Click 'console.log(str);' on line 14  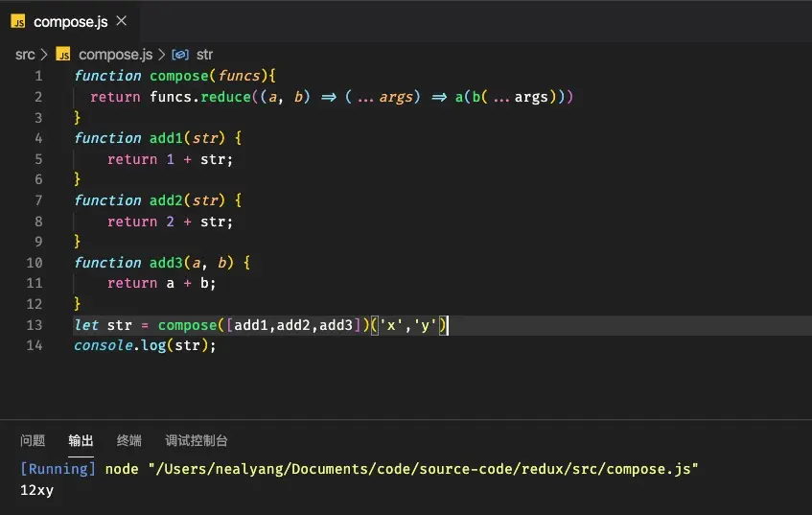[x=145, y=345]
